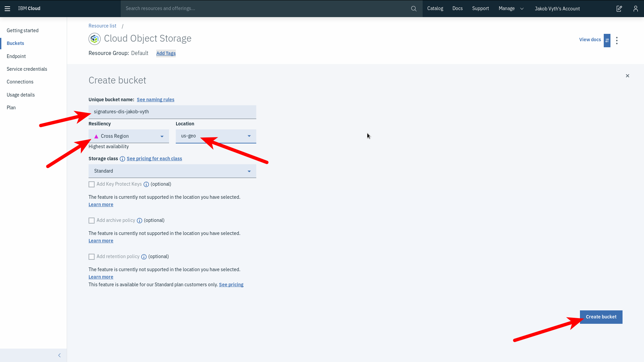
Task: Click the retention policy info icon
Action: tap(144, 257)
